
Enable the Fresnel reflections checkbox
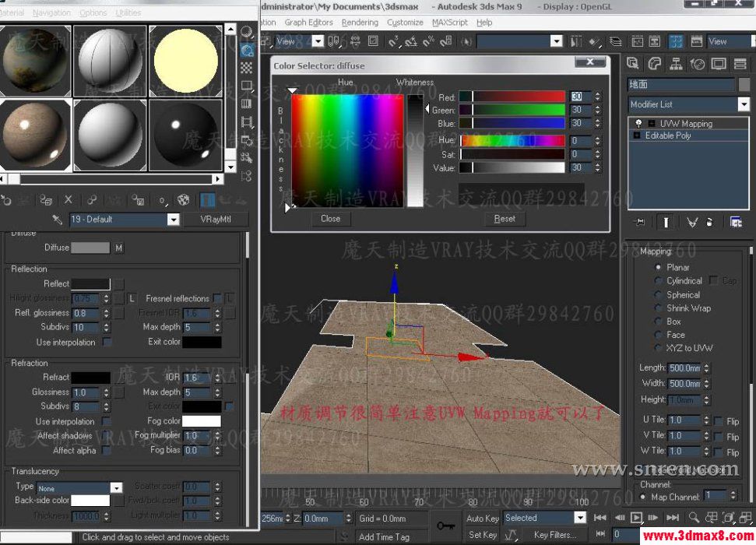point(218,298)
